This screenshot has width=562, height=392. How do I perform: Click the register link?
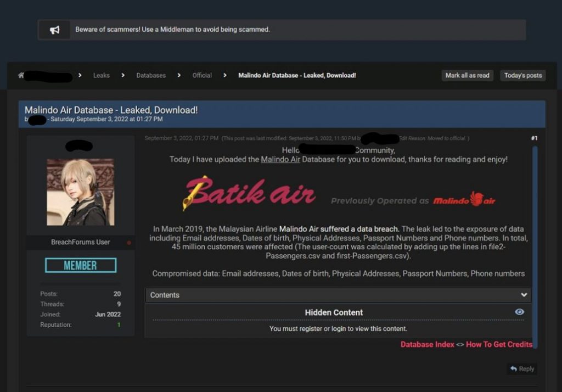(311, 328)
